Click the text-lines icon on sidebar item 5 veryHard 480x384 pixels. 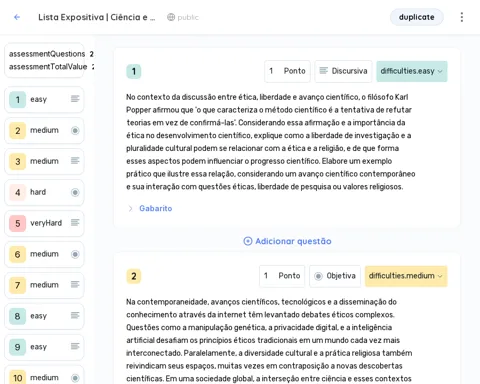[x=75, y=223]
